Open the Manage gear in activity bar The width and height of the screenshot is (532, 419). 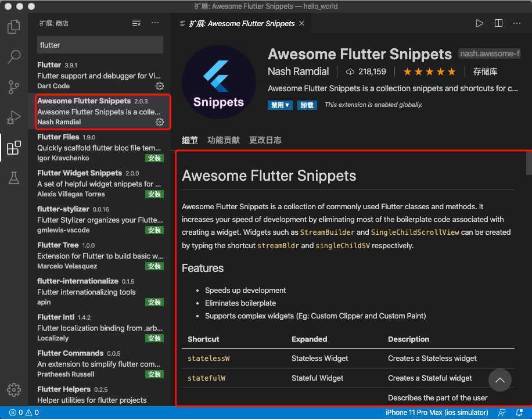click(13, 390)
